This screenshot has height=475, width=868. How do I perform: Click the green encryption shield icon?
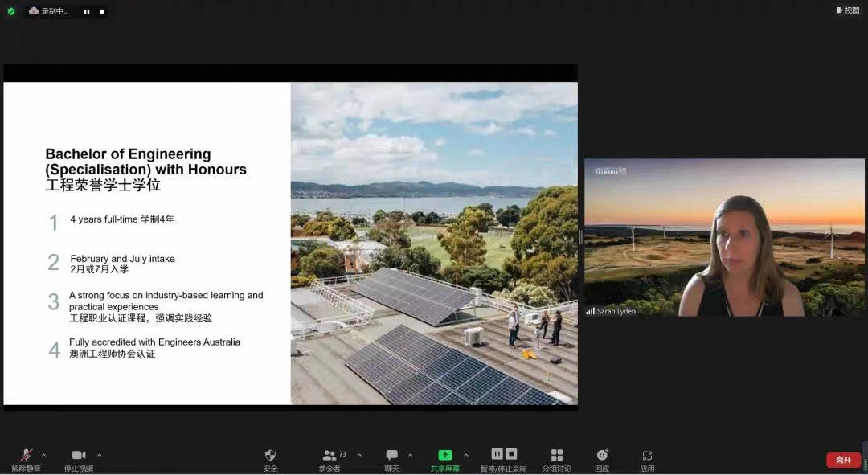11,11
